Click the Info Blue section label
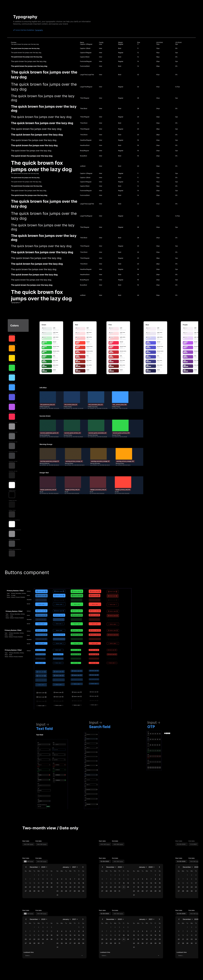The height and width of the screenshot is (980, 203). click(43, 388)
